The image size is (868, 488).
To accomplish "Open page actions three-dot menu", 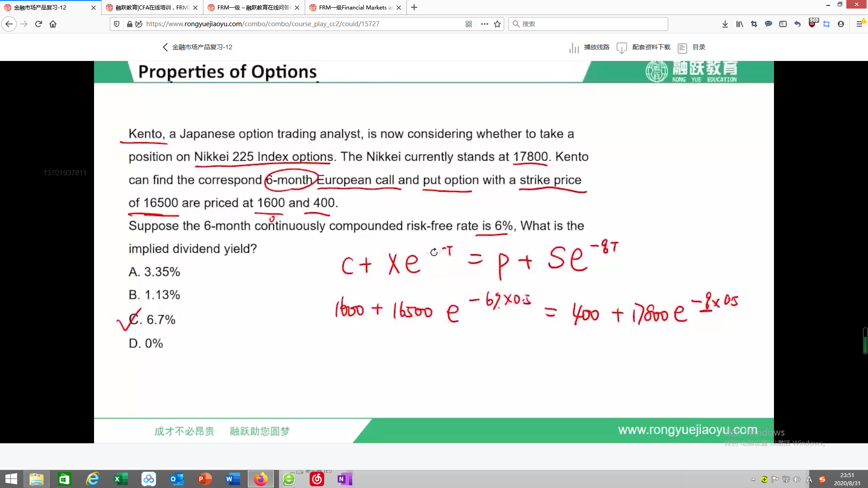I will tap(484, 24).
